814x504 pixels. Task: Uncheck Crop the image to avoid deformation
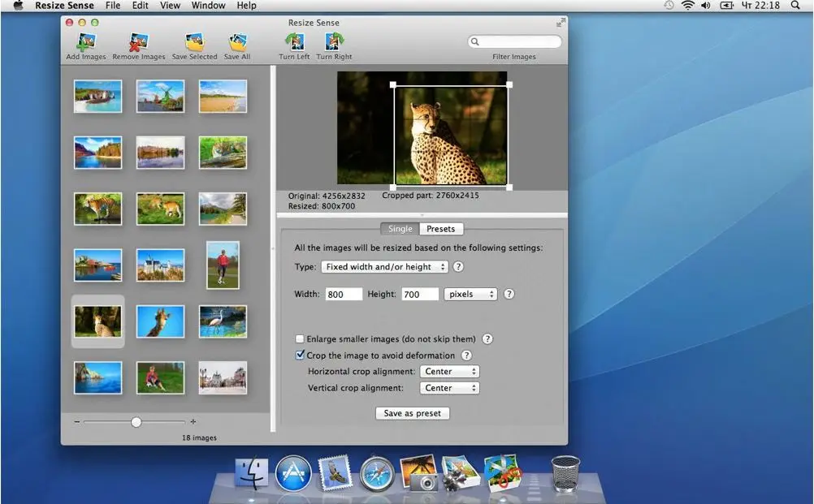[300, 355]
